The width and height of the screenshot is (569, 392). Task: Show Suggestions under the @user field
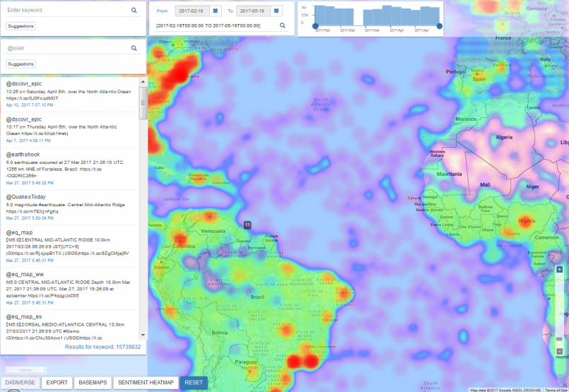[x=20, y=64]
